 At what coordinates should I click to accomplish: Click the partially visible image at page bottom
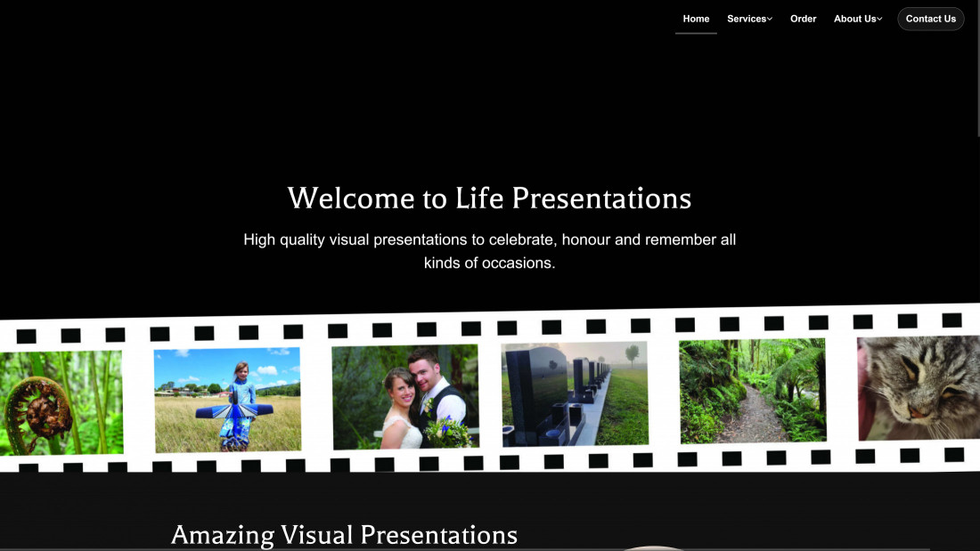click(x=655, y=547)
